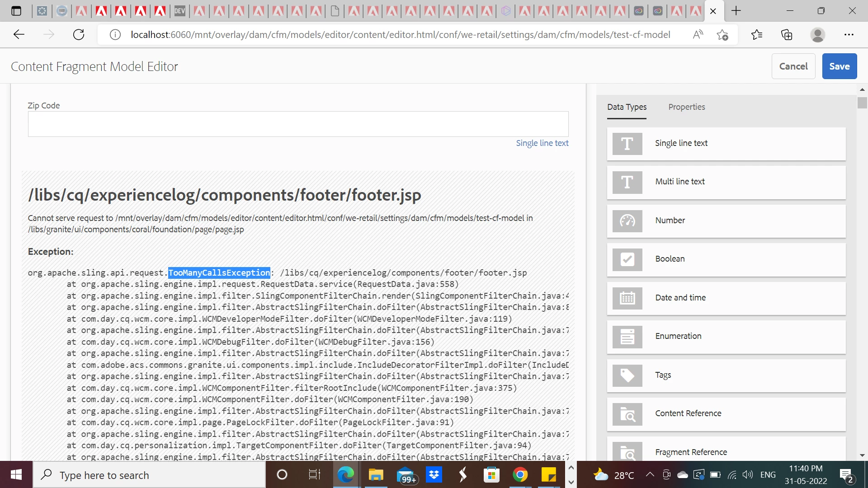
Task: Switch to the Data Types tab
Action: coord(627,107)
